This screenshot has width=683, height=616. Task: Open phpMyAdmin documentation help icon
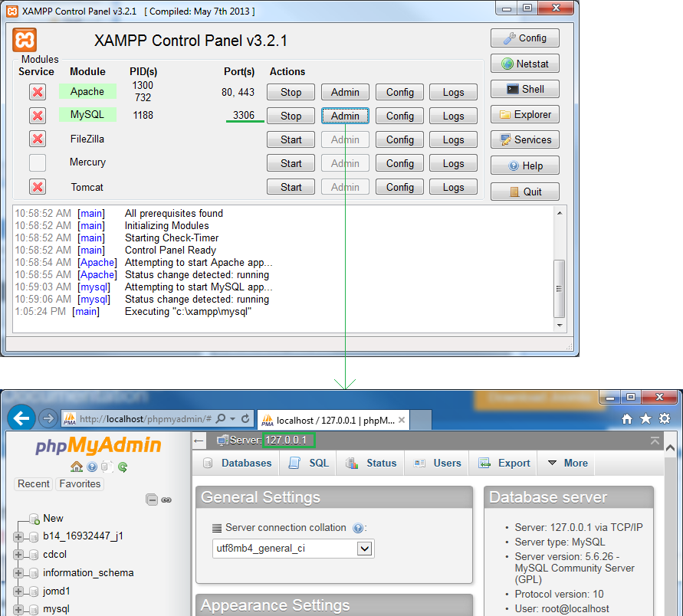[92, 467]
